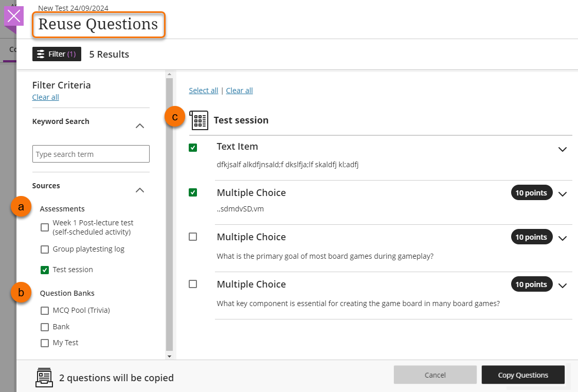Viewport: 578px width, 392px height.
Task: Click the copy questions tray icon
Action: pos(44,378)
